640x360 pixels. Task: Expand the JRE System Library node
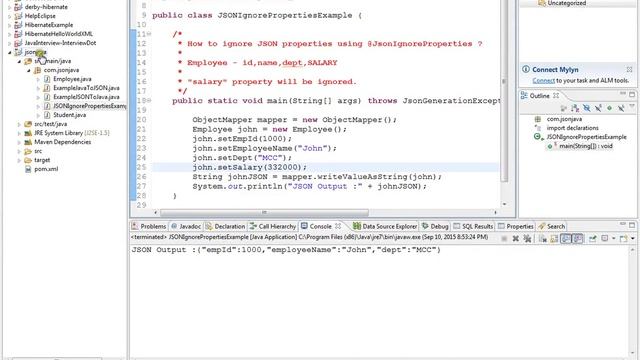(x=19, y=133)
